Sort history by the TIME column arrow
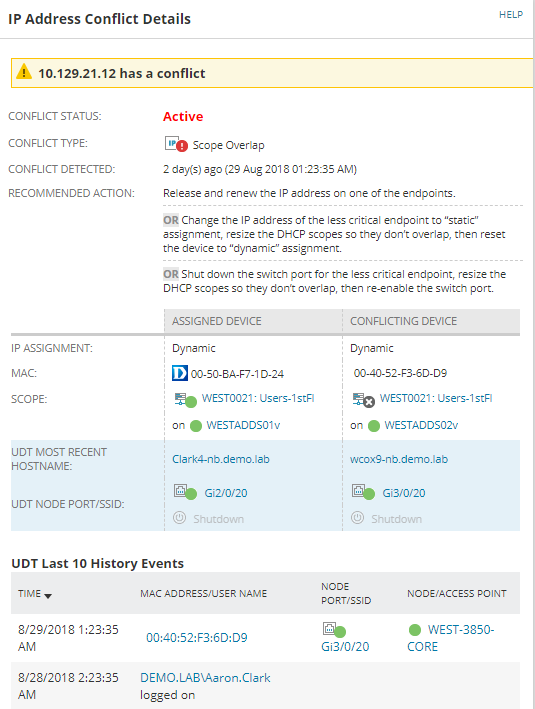The image size is (535, 709). coord(48,596)
